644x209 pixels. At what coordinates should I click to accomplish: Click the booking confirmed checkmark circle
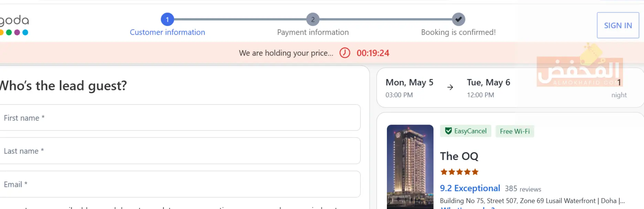pyautogui.click(x=458, y=20)
